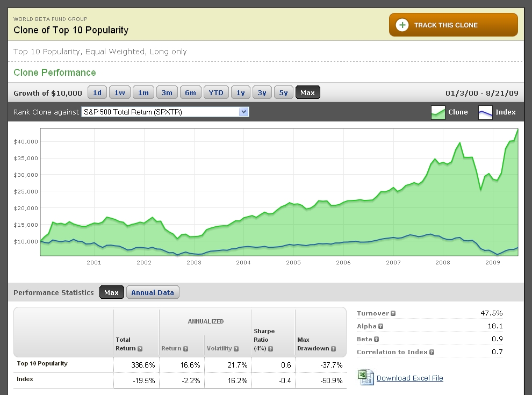
Task: Open the Download Excel File link
Action: click(x=409, y=378)
